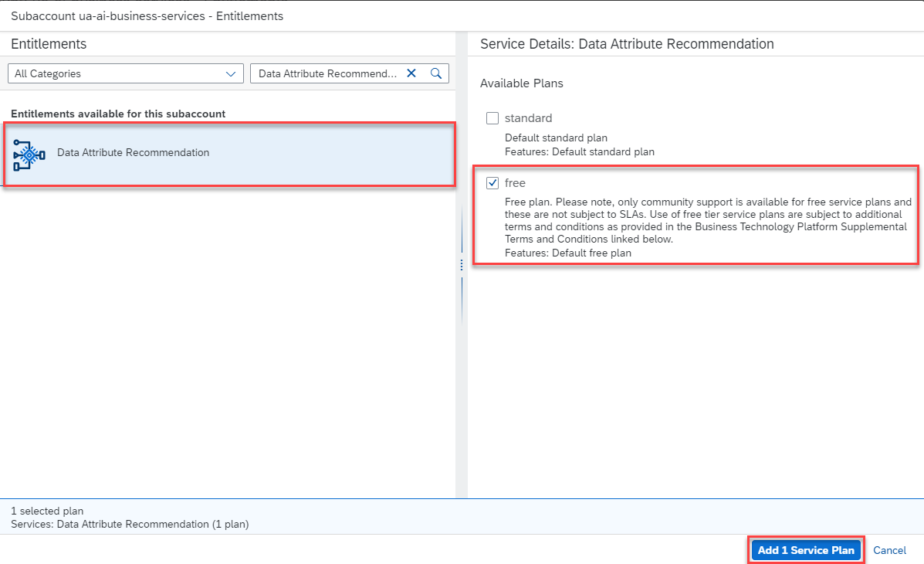Image resolution: width=924 pixels, height=564 pixels.
Task: Click the 'standard' plan label
Action: pyautogui.click(x=528, y=118)
